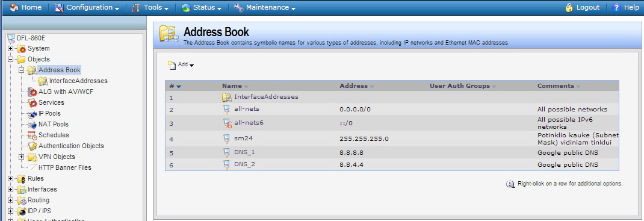Click the Status menu icon
The height and width of the screenshot is (221, 644).
[x=185, y=7]
